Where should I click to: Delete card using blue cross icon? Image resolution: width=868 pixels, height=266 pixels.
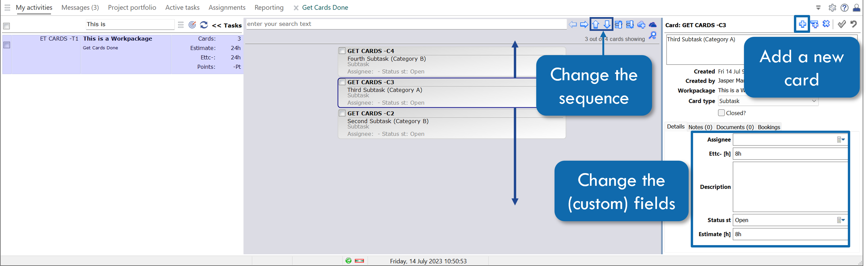pyautogui.click(x=826, y=24)
